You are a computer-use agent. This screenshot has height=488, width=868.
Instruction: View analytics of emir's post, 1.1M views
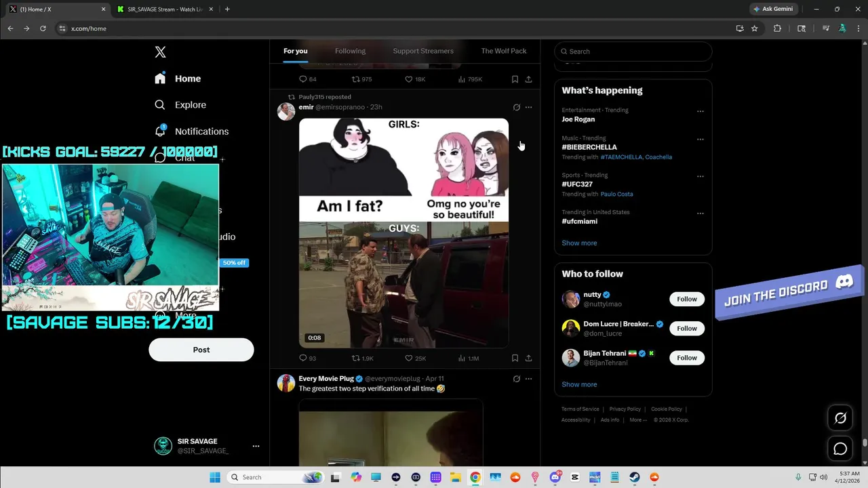[469, 359]
